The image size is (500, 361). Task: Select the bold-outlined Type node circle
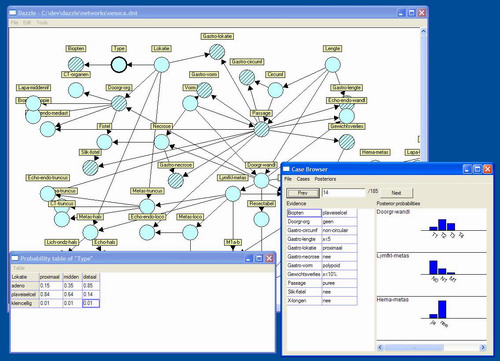(x=119, y=64)
